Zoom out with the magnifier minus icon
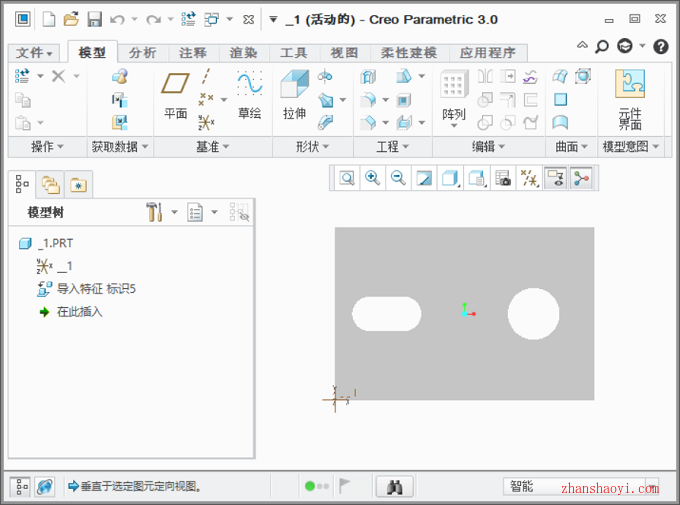The height and width of the screenshot is (505, 680). click(x=398, y=178)
